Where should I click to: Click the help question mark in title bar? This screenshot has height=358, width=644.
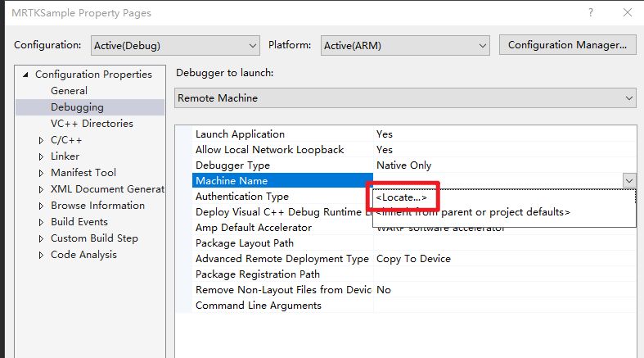591,13
